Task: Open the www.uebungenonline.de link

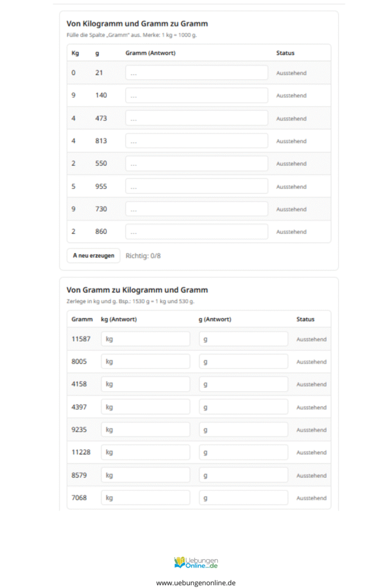Action: click(x=196, y=582)
